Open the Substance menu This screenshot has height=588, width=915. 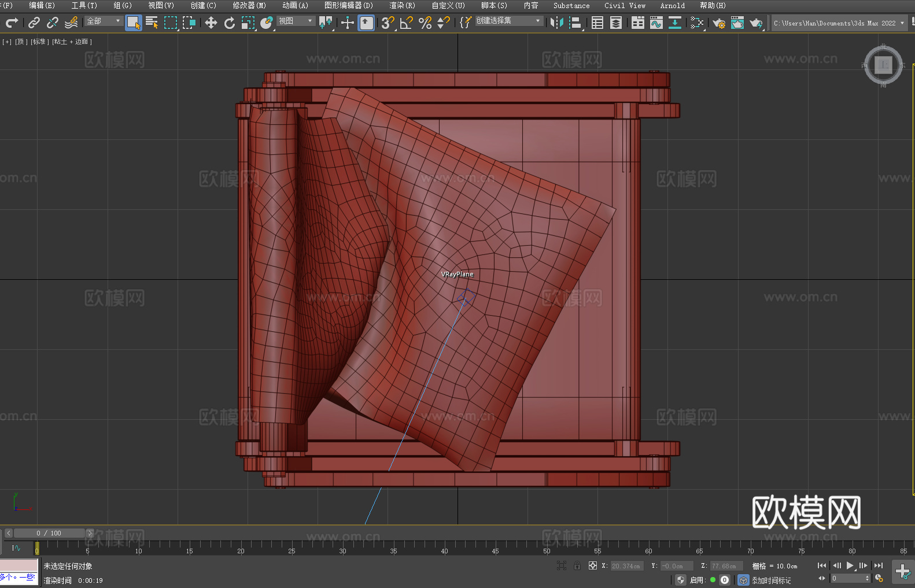point(571,5)
